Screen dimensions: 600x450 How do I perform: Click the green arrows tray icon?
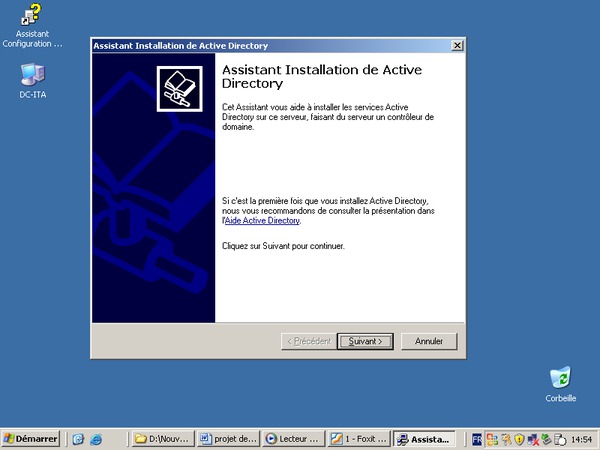coord(546,439)
